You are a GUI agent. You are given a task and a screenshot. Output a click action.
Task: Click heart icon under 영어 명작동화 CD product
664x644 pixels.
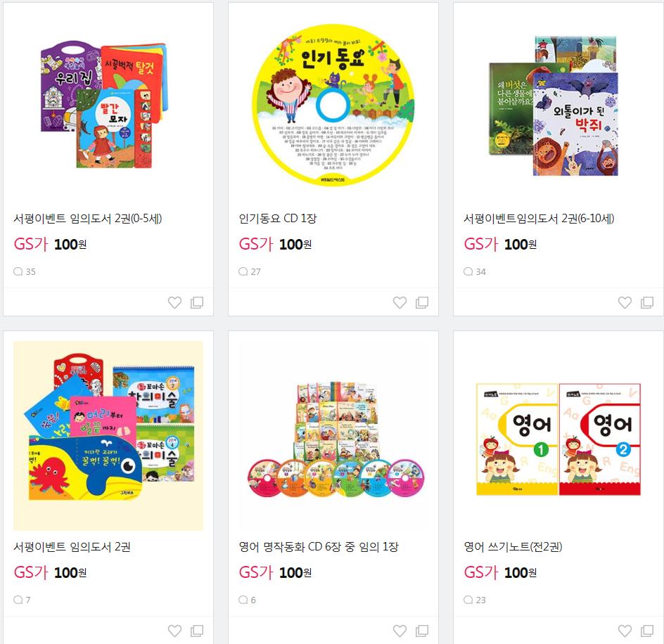point(400,631)
